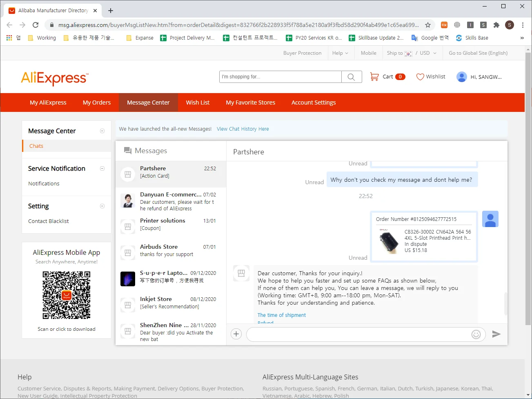Click the chat message input box
This screenshot has width=532, height=399.
coord(366,334)
